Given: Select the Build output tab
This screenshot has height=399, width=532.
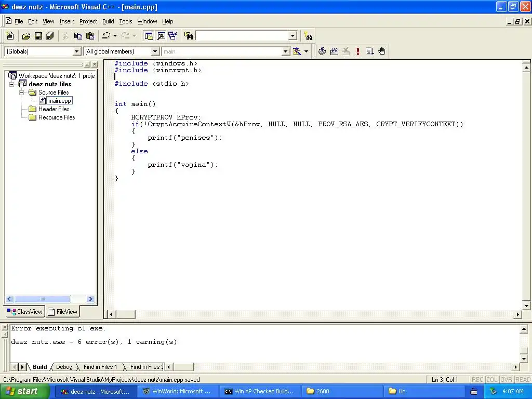Looking at the screenshot, I should [x=39, y=367].
